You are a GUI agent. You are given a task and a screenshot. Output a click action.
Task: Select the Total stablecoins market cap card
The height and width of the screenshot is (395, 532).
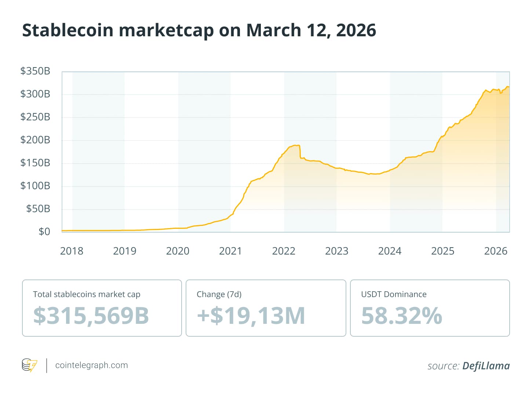pyautogui.click(x=102, y=308)
